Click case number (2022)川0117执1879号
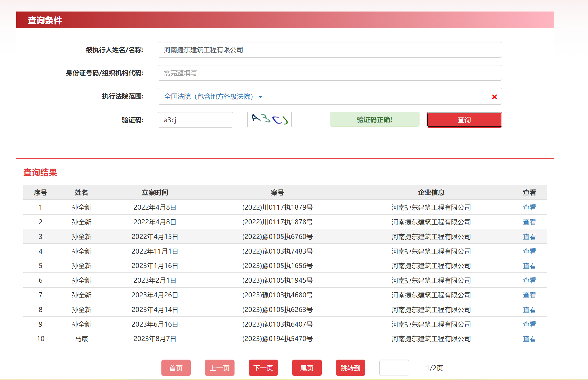Screen dimensions: 588x380 pyautogui.click(x=277, y=208)
